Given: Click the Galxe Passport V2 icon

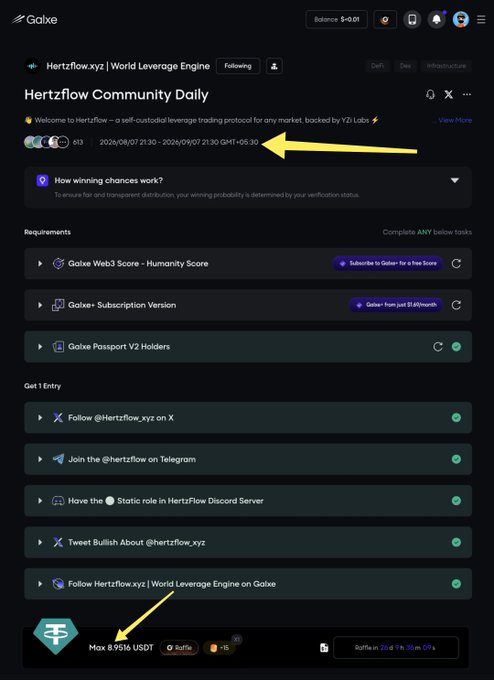Looking at the screenshot, I should coord(58,347).
